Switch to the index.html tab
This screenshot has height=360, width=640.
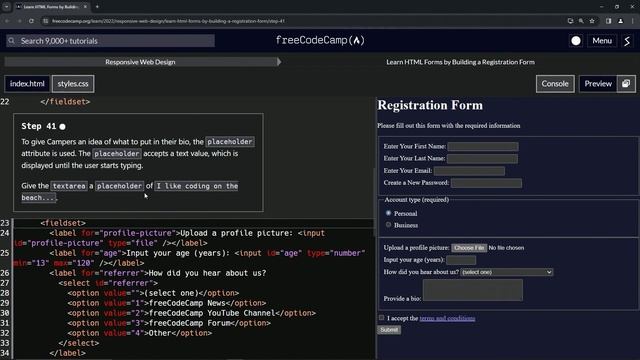(x=27, y=84)
